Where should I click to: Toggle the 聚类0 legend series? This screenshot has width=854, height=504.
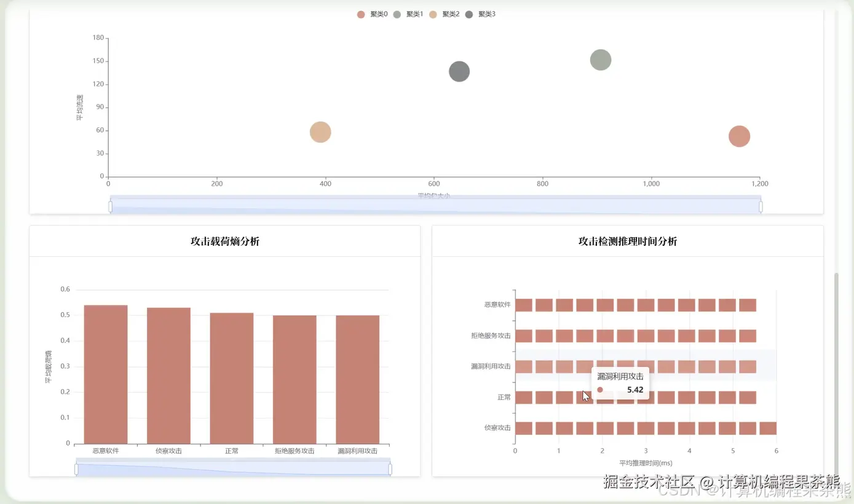(x=373, y=14)
